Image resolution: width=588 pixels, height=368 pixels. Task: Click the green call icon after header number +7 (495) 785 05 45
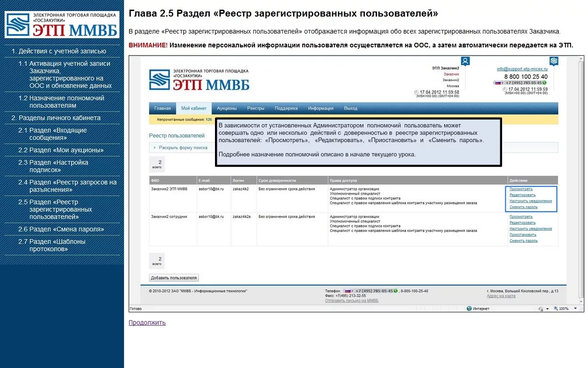[545, 83]
